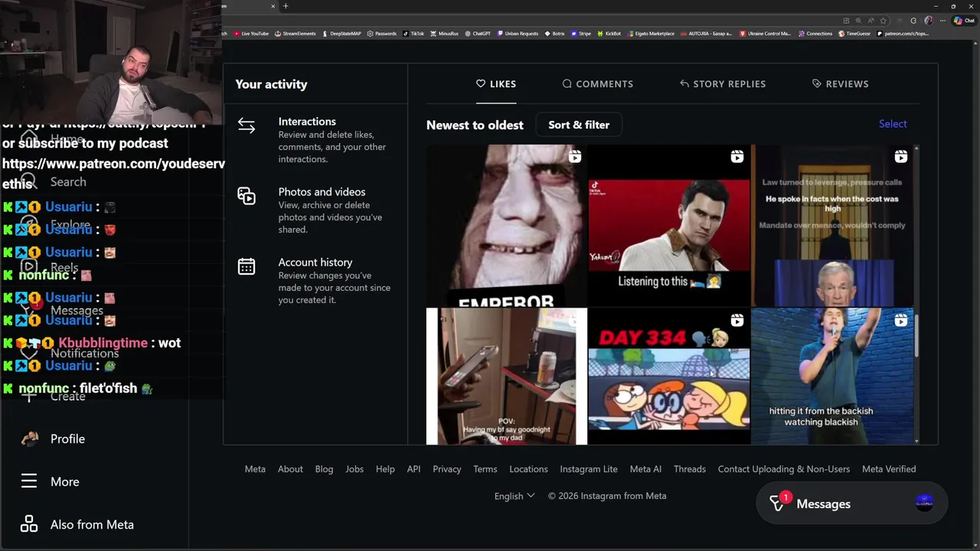Open the More hamburger menu in sidebar

coord(29,481)
